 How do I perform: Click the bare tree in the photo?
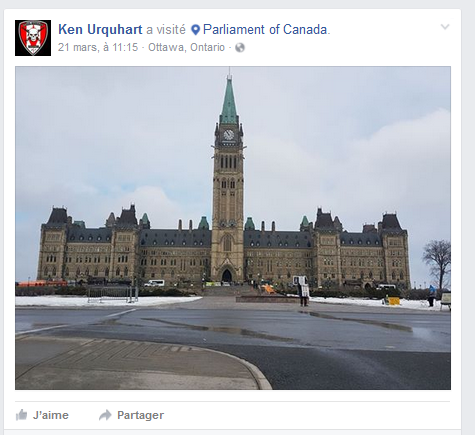[x=438, y=263]
